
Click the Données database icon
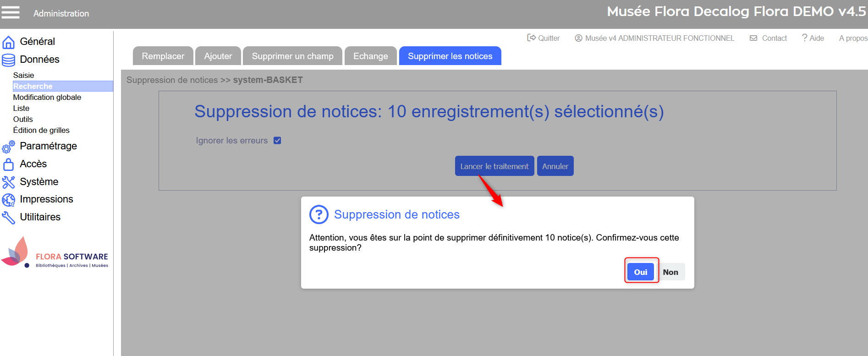coord(8,60)
